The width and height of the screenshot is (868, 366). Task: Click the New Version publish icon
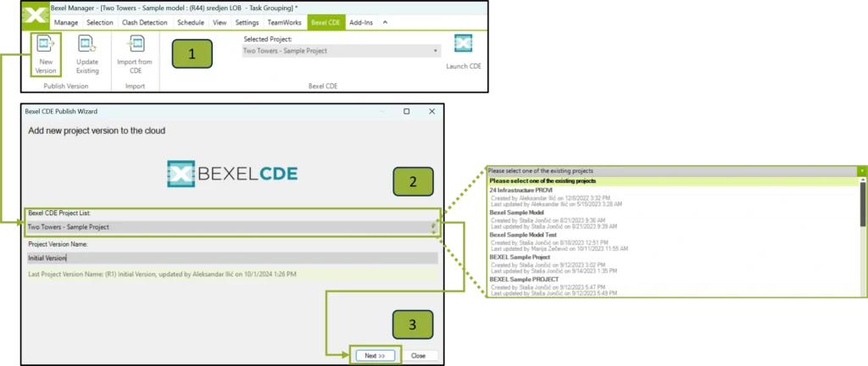(x=44, y=44)
